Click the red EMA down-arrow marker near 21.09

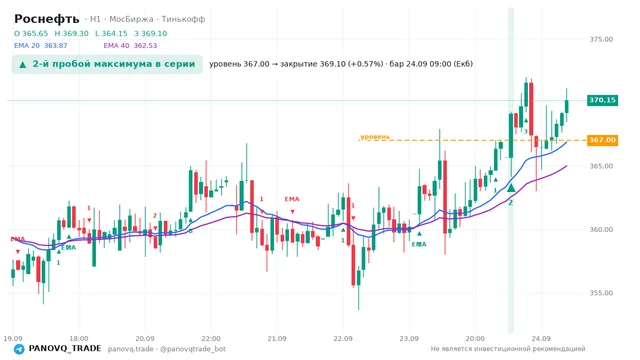click(x=292, y=211)
